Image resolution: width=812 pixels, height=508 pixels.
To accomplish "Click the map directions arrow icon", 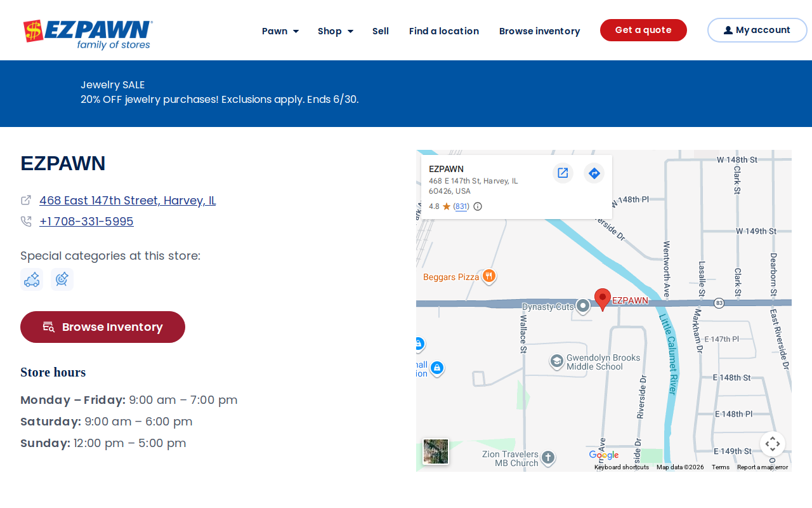I will point(594,173).
